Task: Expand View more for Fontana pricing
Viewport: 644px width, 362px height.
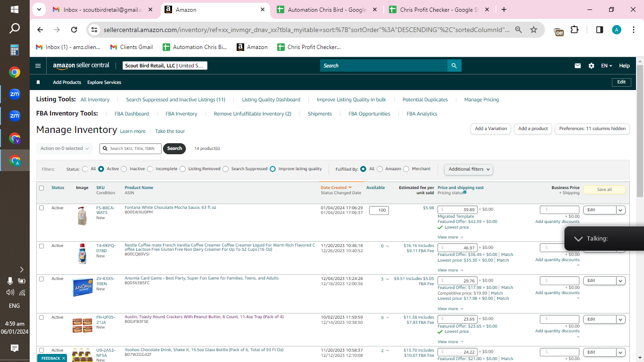Action: (x=450, y=237)
